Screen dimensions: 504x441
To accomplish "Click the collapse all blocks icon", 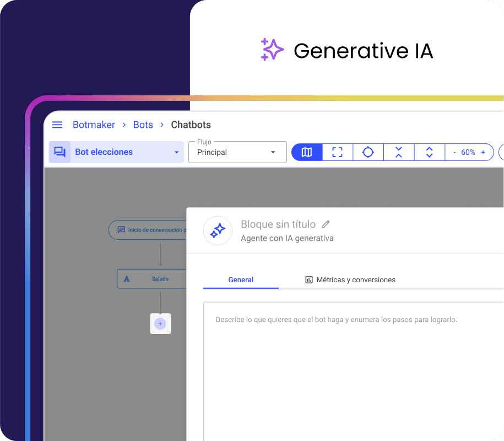I will tap(399, 152).
